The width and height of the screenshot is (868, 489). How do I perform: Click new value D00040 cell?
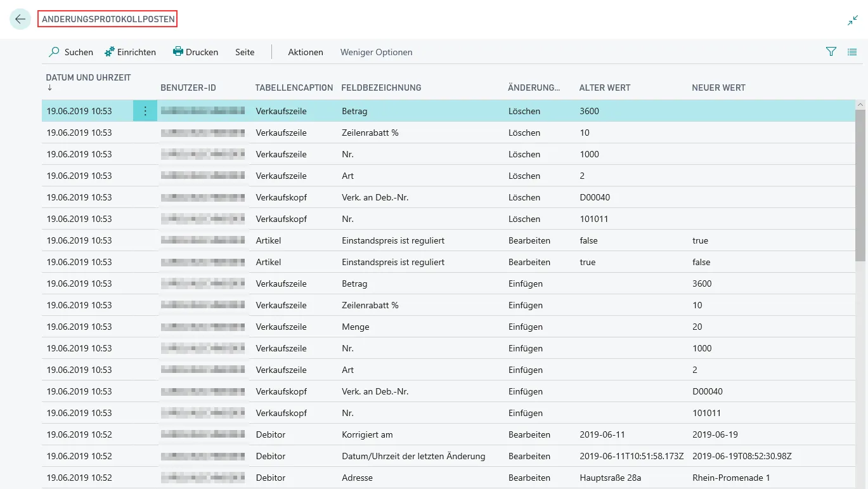pos(708,391)
